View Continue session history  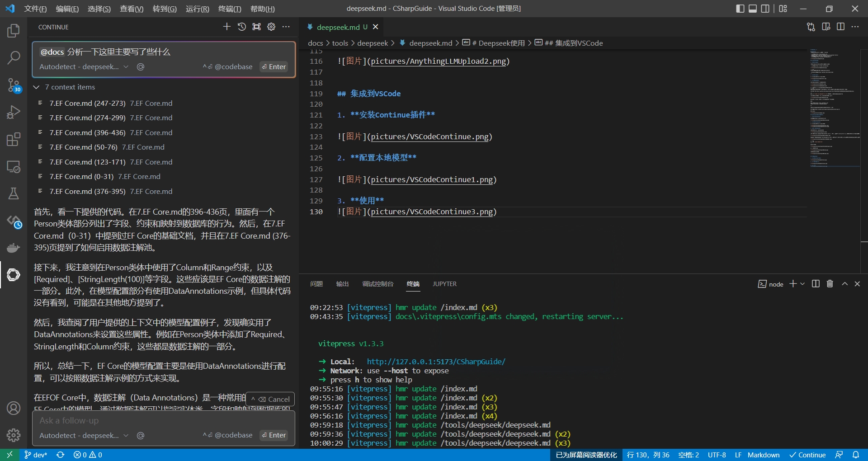(x=242, y=27)
